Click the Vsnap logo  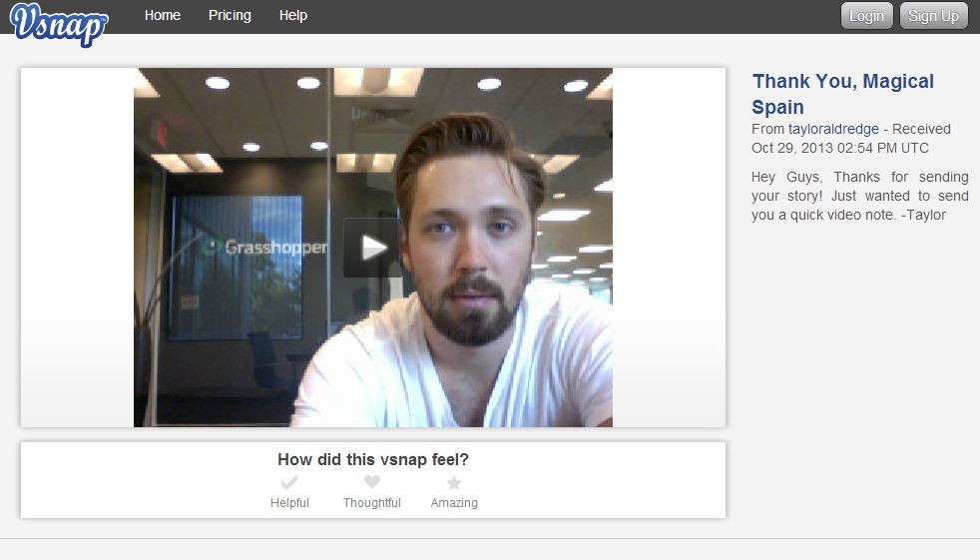point(58,23)
